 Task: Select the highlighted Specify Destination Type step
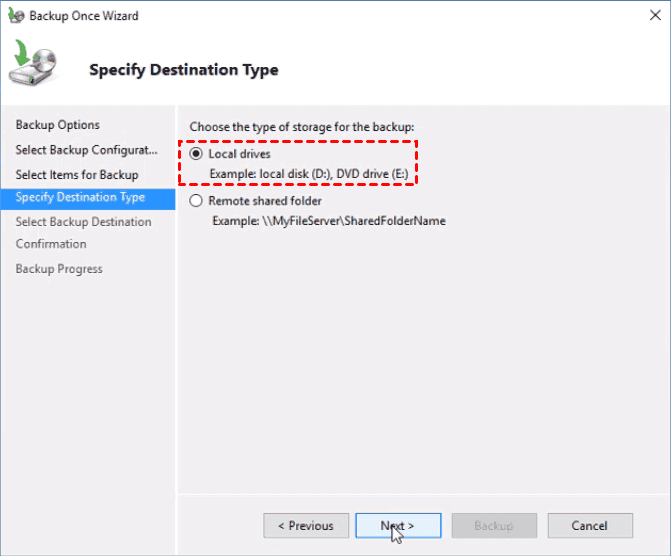pos(80,197)
